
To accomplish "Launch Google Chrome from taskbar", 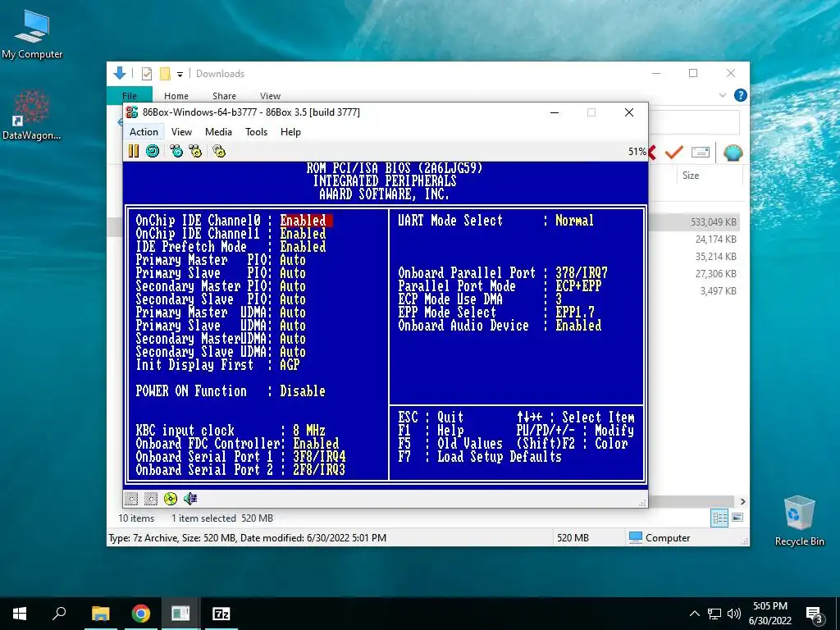I will (141, 614).
